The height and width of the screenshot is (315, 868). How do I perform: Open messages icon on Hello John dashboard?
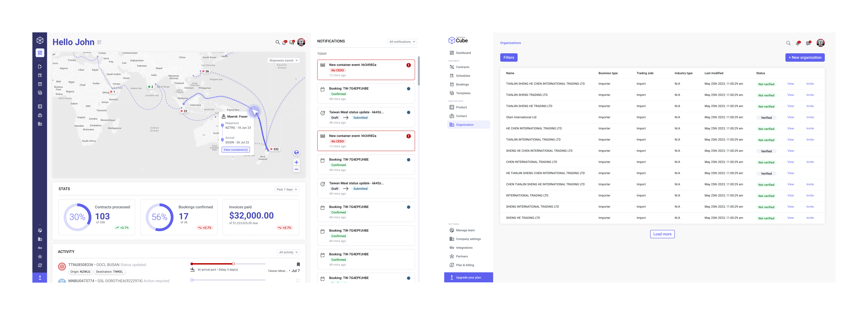tap(292, 42)
